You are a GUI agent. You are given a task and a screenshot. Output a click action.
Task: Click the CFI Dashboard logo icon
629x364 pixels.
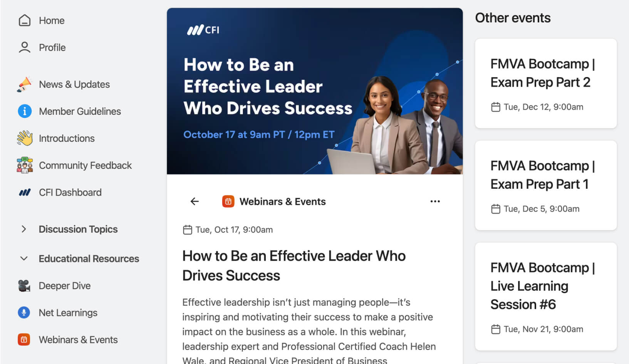25,192
